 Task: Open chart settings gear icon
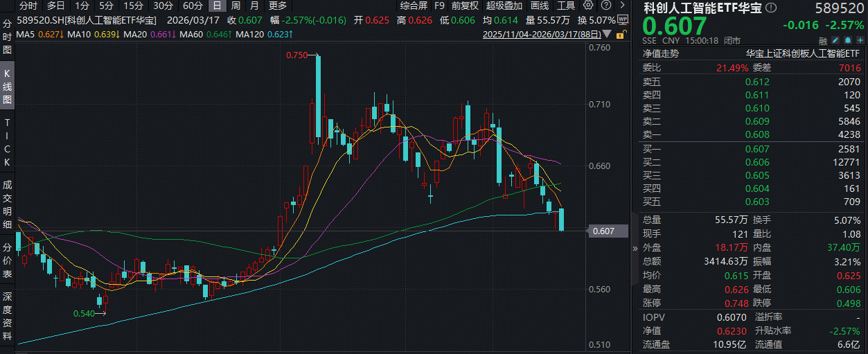click(x=587, y=6)
